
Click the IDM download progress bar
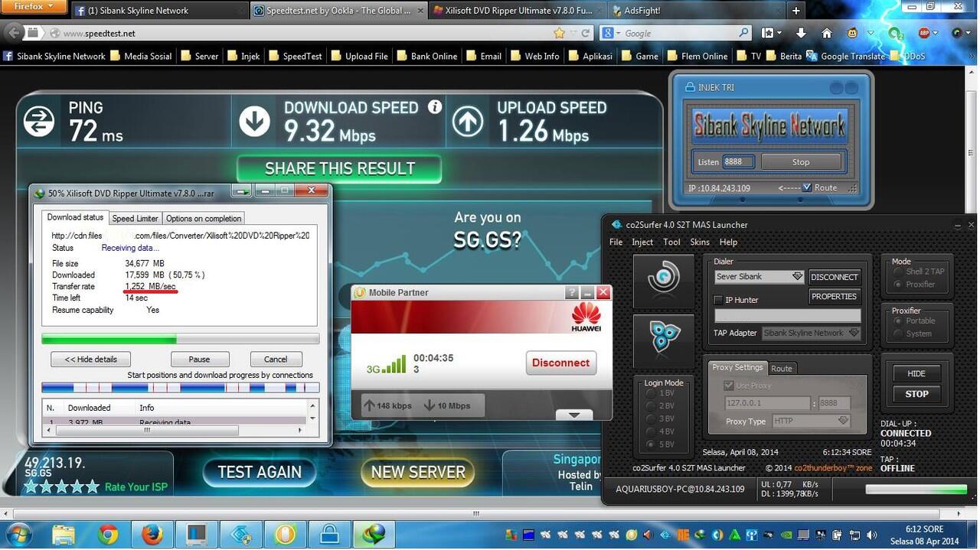[x=181, y=339]
